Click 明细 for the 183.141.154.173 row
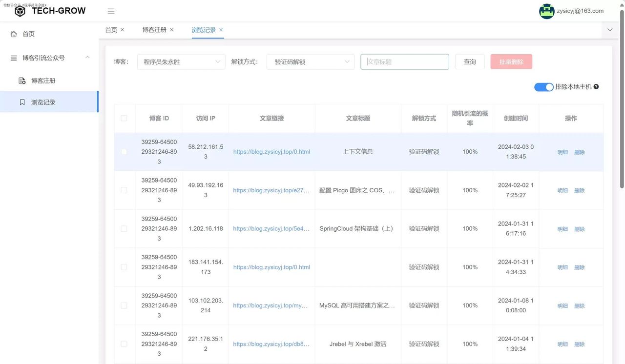Viewport: 625px width, 364px height. pos(562,267)
